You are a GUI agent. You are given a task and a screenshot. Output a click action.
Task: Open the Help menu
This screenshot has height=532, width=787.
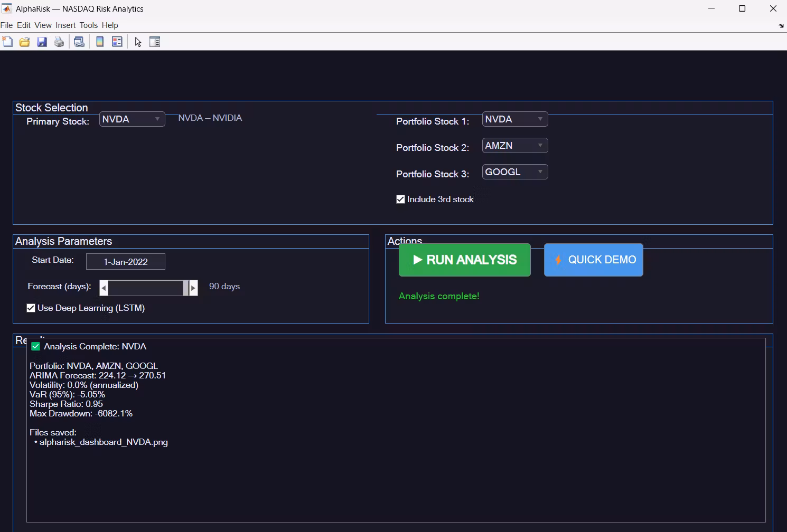[x=110, y=25]
